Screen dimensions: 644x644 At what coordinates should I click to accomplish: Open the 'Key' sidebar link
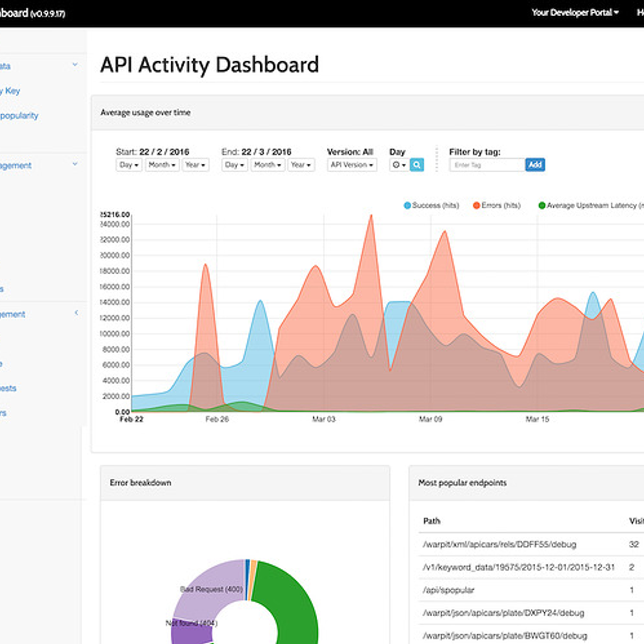(10, 91)
